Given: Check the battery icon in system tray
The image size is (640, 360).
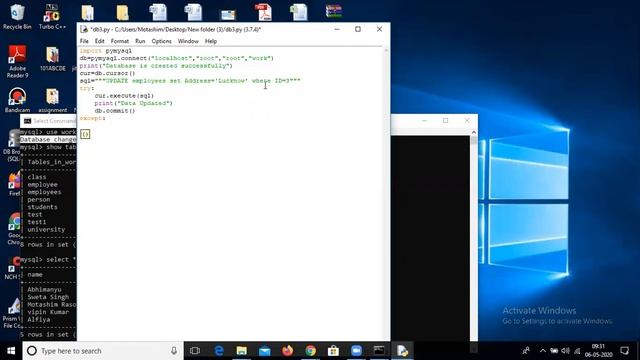Looking at the screenshot, I should 554,351.
